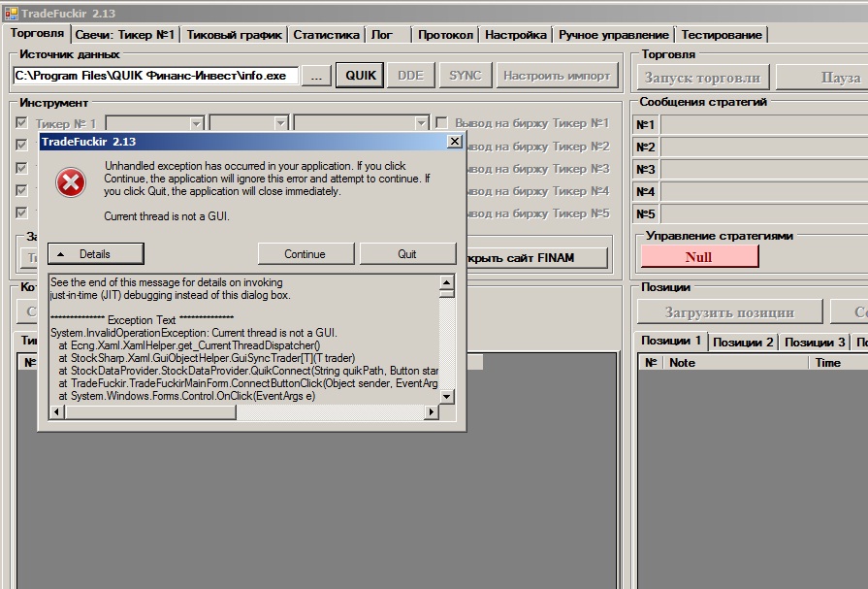Viewport: 868px width, 589px height.
Task: Toggle the Тикер № 1 checkbox
Action: (21, 123)
